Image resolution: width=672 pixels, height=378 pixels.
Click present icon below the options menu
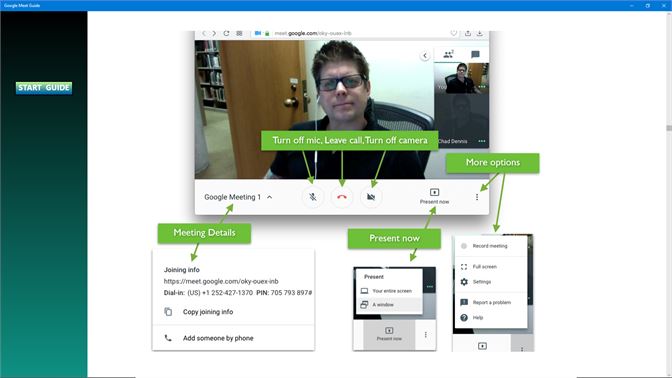(x=482, y=346)
